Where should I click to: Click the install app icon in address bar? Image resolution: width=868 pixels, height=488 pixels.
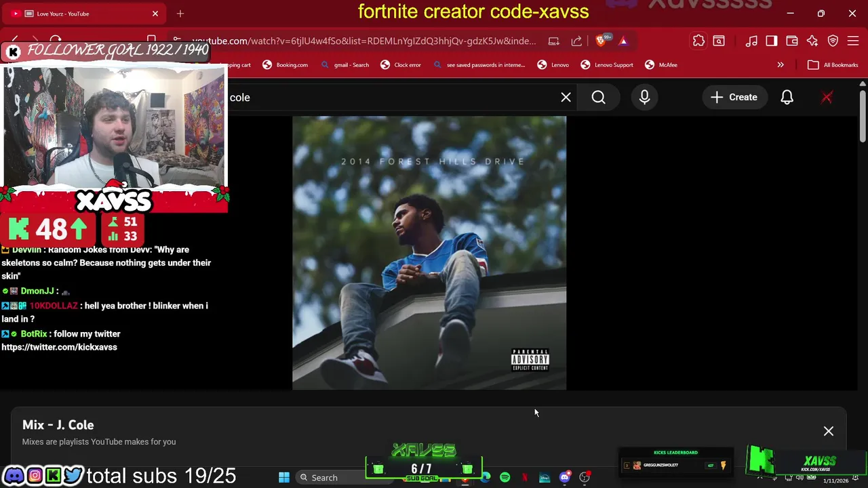tap(554, 41)
